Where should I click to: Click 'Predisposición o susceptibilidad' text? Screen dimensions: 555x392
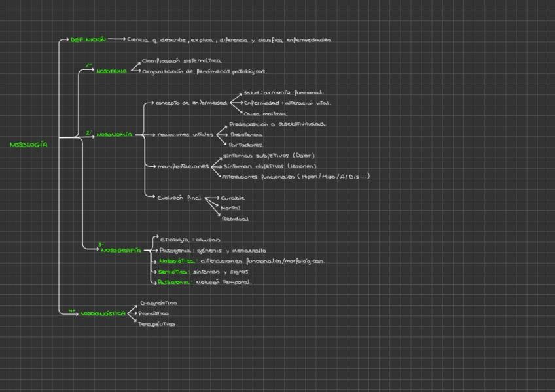coord(277,124)
